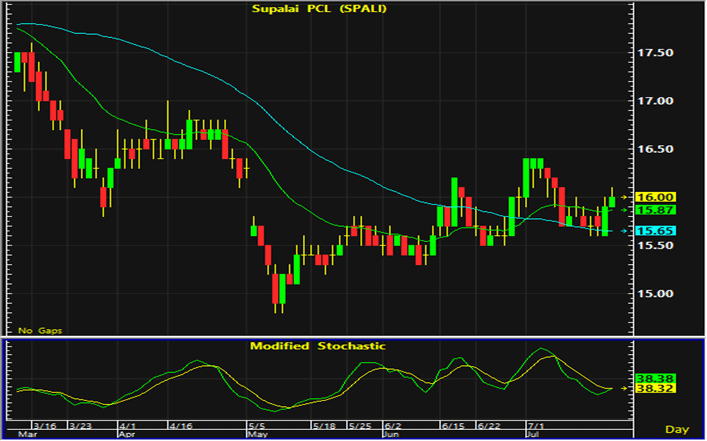Viewport: 707px width, 441px height.
Task: Click the 16.50 price axis label
Action: [655, 149]
